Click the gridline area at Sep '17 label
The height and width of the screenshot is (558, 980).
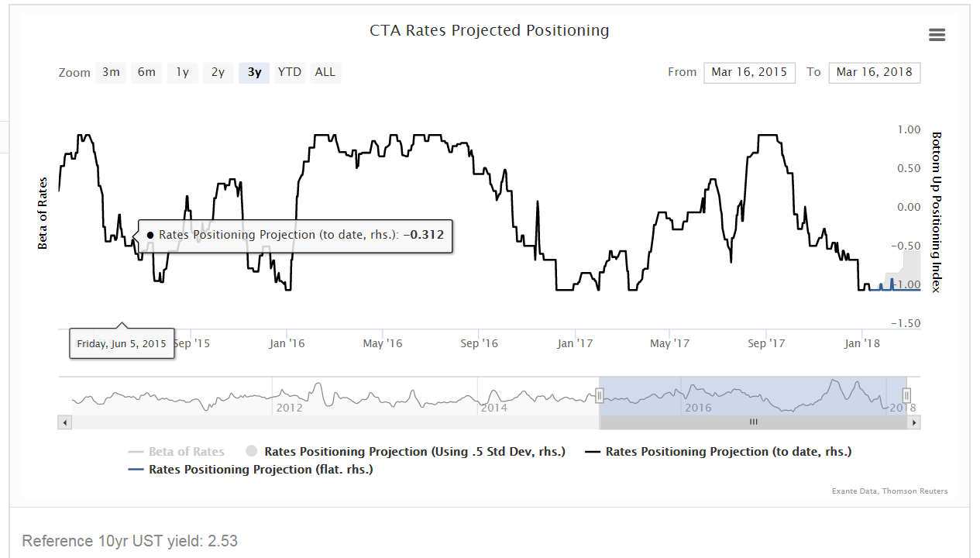click(x=765, y=343)
